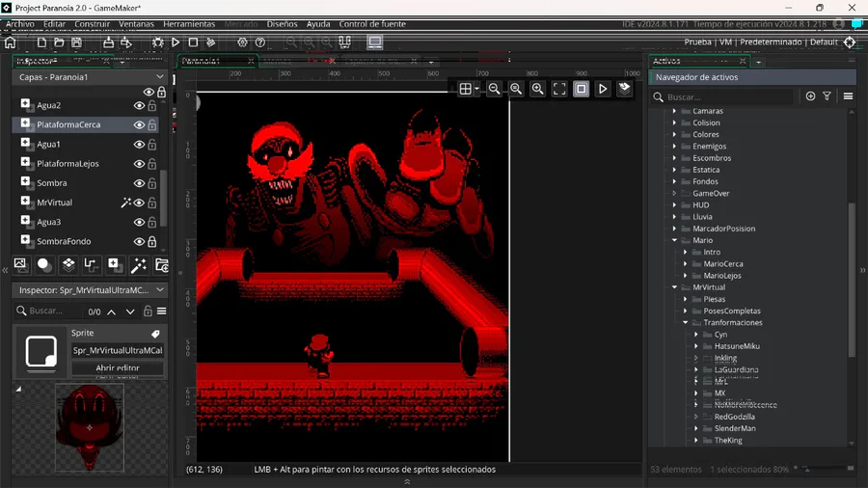Click the Abrir editor button
Viewport: 868px width, 488px height.
(118, 368)
